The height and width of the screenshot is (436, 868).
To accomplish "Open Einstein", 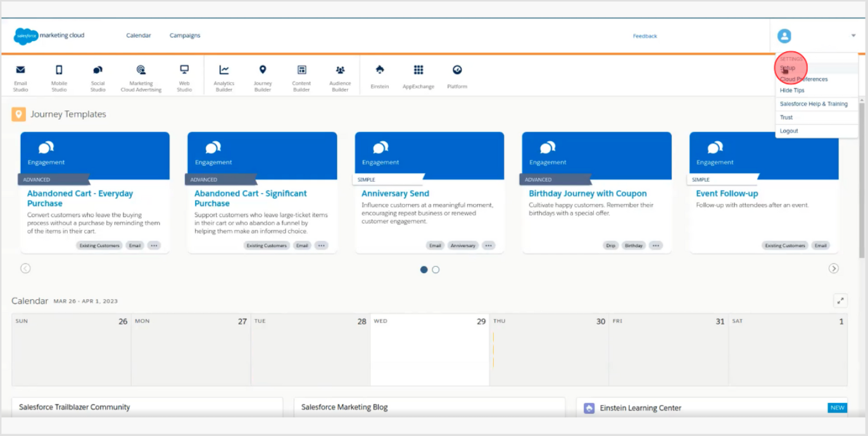I will point(379,76).
